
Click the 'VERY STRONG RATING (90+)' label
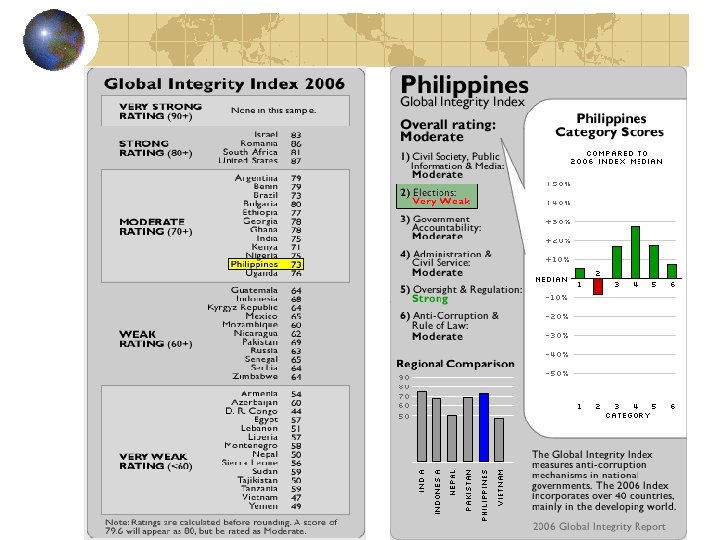tap(160, 111)
